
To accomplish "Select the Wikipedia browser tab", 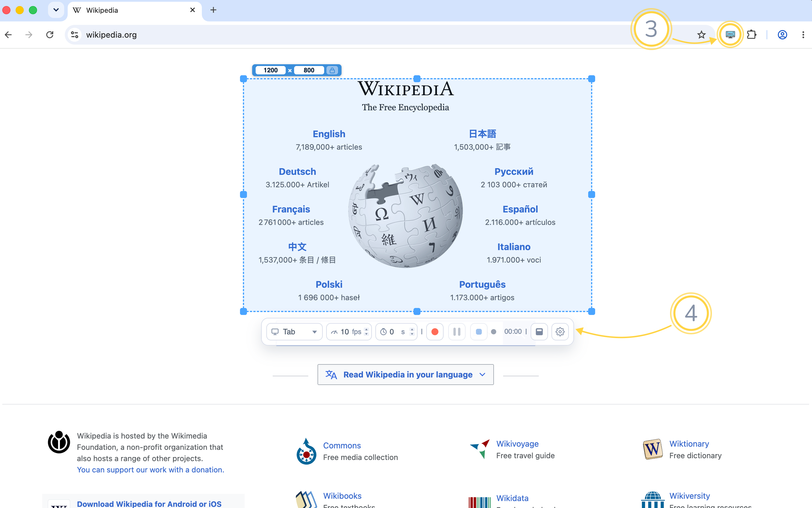I will [134, 10].
